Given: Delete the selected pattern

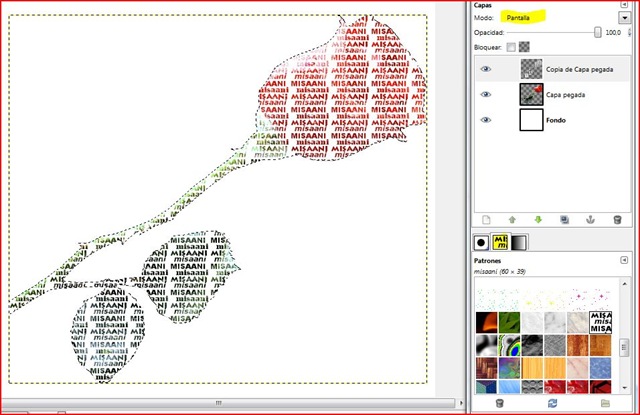Looking at the screenshot, I should [499, 403].
